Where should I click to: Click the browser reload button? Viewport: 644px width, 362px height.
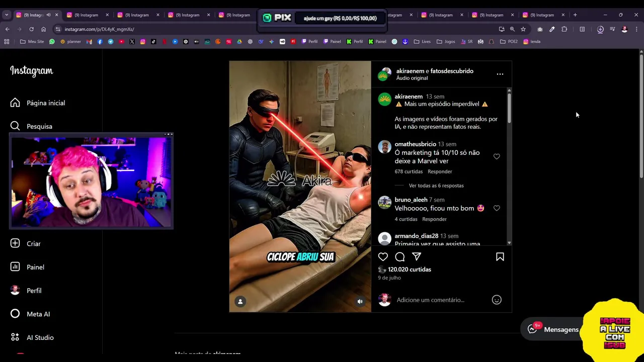pos(31,29)
